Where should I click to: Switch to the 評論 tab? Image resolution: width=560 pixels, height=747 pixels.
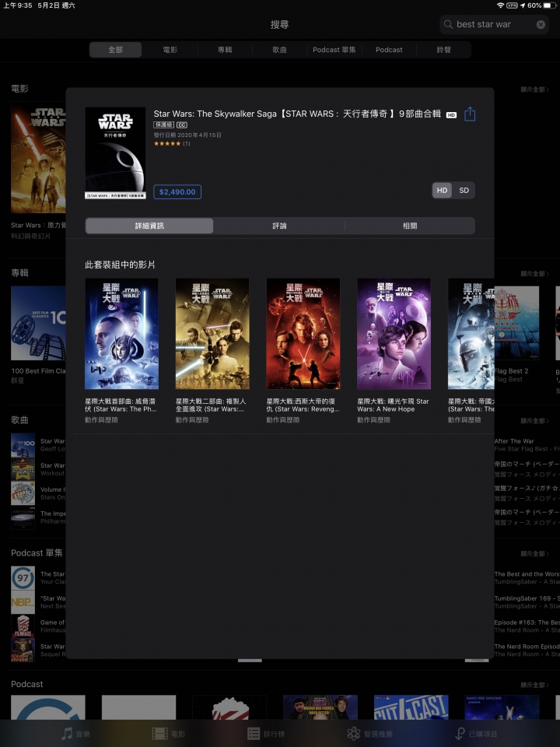[279, 226]
